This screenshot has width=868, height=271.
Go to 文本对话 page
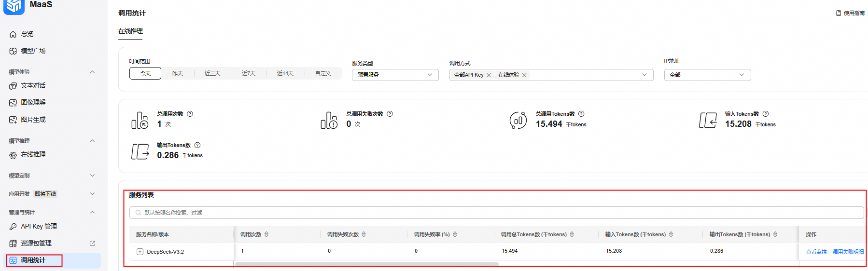coord(33,85)
